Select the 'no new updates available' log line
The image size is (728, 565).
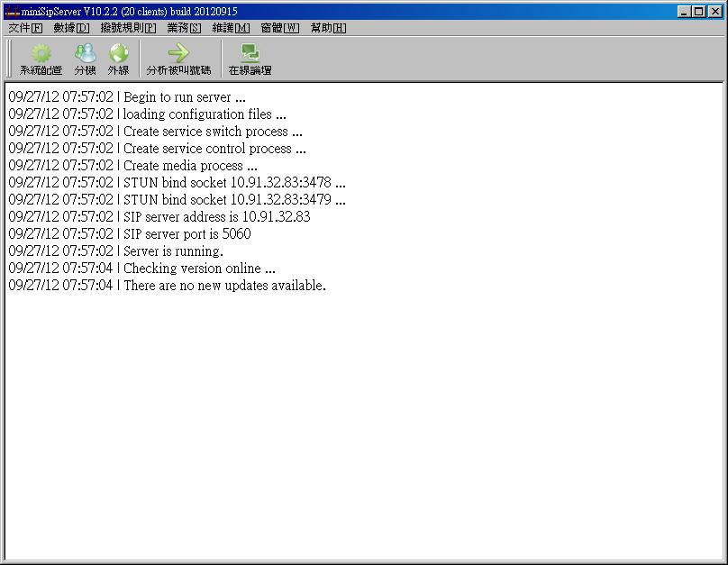coord(168,286)
